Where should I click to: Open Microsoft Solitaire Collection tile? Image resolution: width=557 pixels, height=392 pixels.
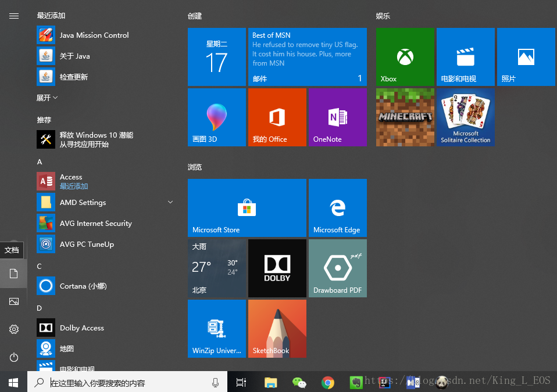coord(465,117)
